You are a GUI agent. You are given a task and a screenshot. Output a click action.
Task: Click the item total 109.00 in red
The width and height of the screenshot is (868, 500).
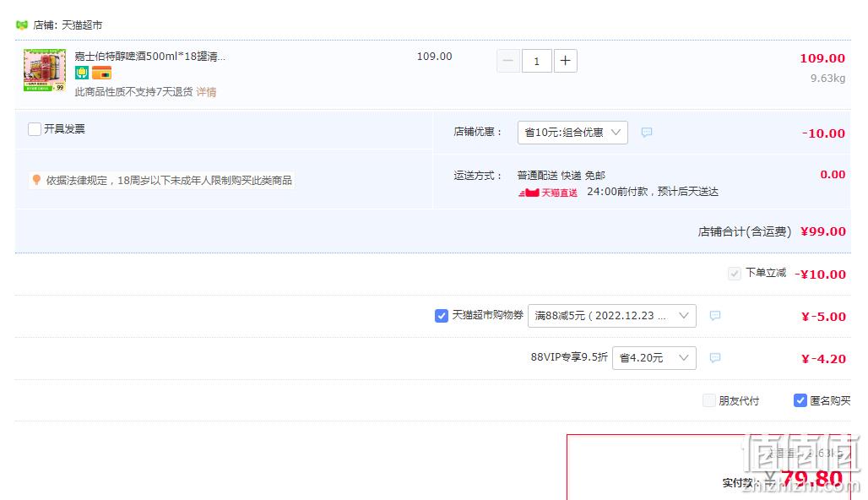pyautogui.click(x=822, y=58)
